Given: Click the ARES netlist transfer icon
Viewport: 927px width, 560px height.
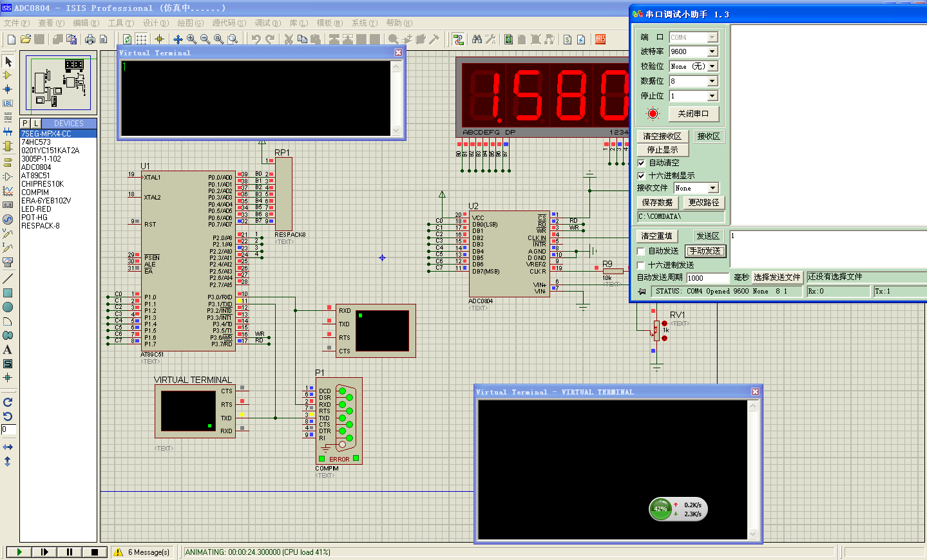Looking at the screenshot, I should pos(600,39).
